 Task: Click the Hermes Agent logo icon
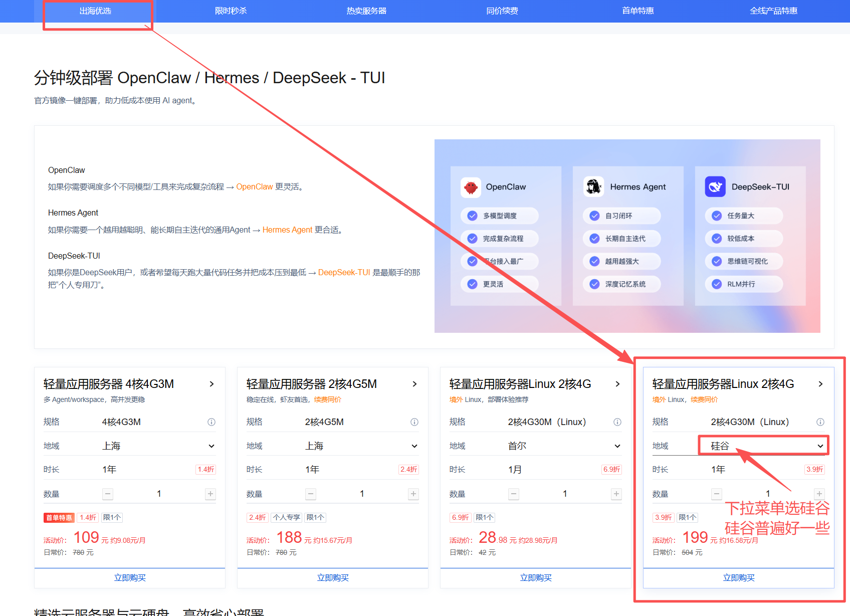[593, 187]
